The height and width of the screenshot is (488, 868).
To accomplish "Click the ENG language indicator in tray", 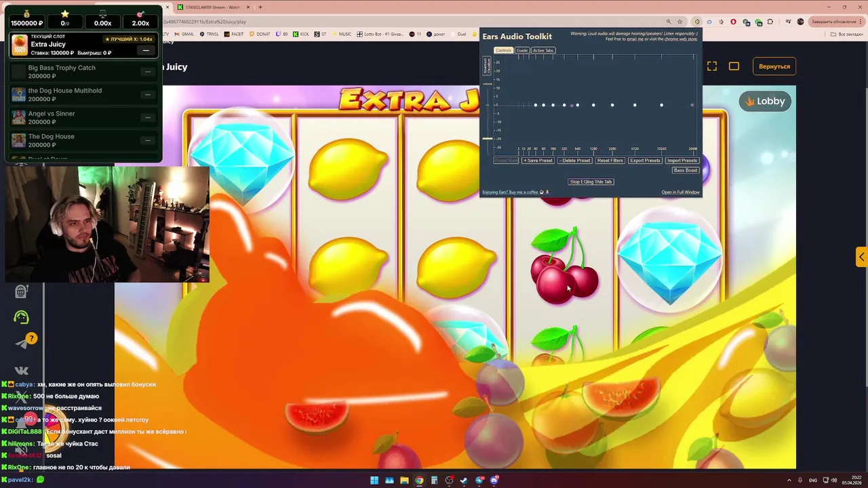I will [x=813, y=481].
